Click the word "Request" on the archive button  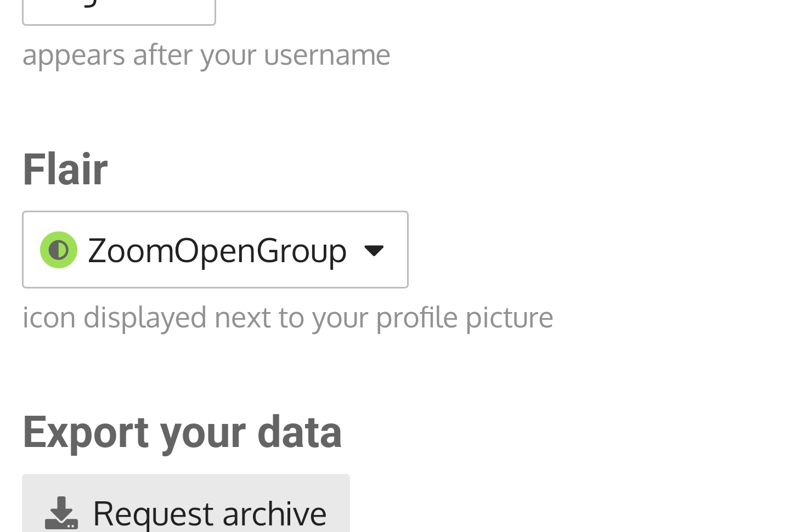[x=153, y=513]
